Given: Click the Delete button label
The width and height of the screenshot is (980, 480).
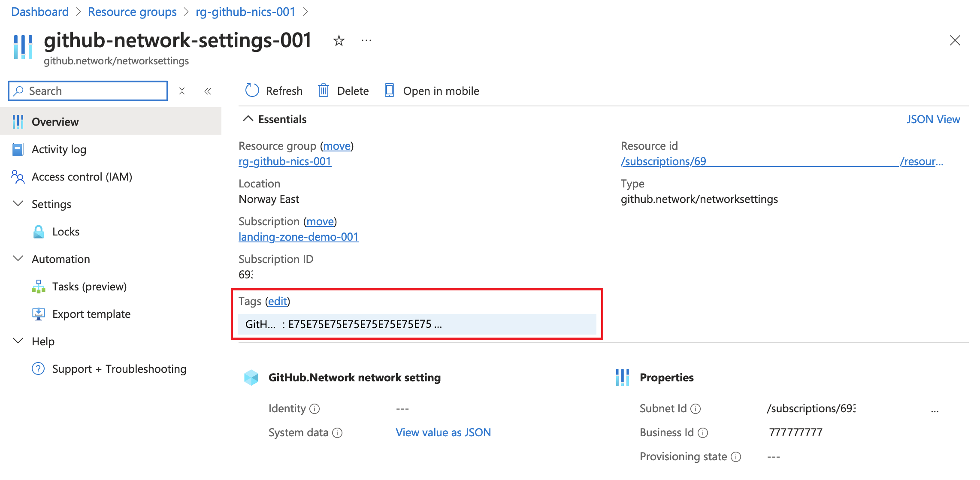Looking at the screenshot, I should coord(353,91).
